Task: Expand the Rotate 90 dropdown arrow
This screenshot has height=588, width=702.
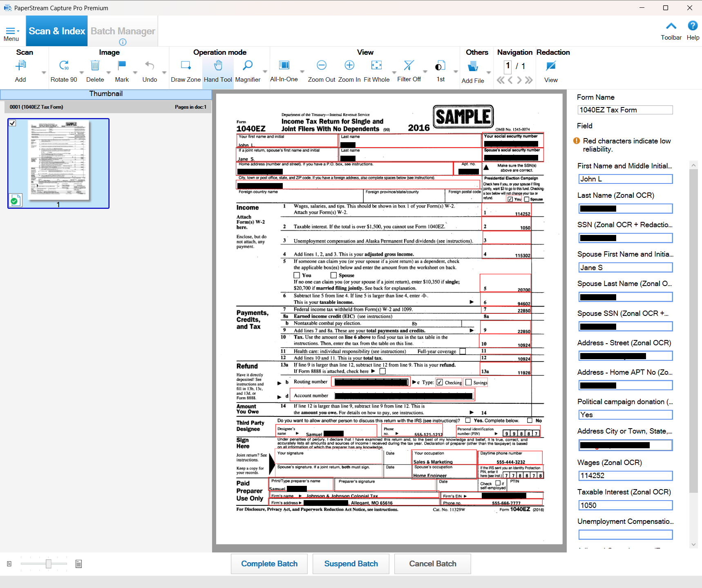Action: [x=81, y=73]
